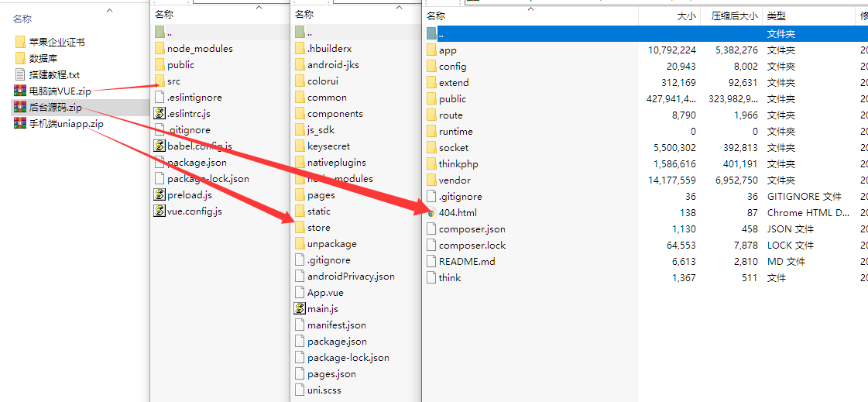The image size is (868, 402).
Task: Click the 6,952,750 compressed size for vendor
Action: [736, 180]
